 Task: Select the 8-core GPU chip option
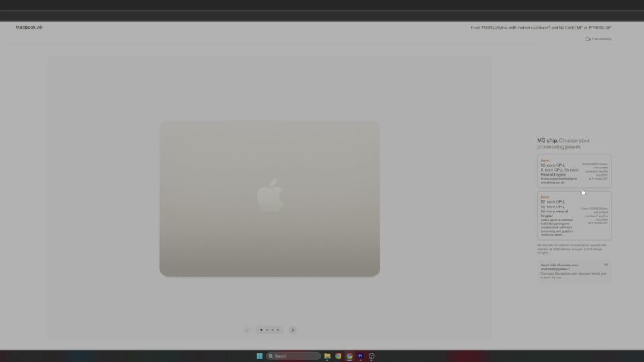click(x=574, y=171)
